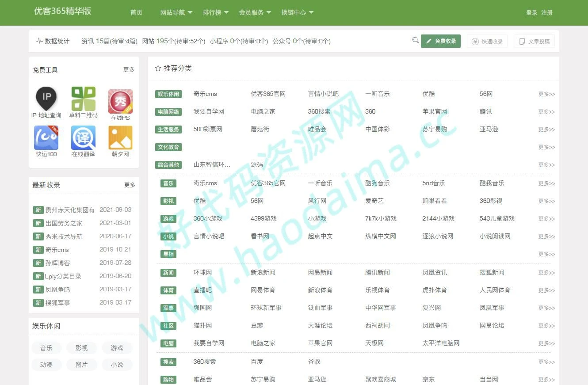The height and width of the screenshot is (385, 588).
Task: Expand the 换链中心 dropdown
Action: tap(297, 12)
